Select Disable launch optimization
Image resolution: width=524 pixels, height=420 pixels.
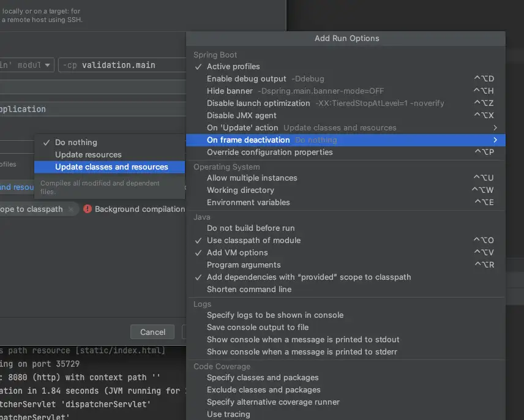point(346,103)
